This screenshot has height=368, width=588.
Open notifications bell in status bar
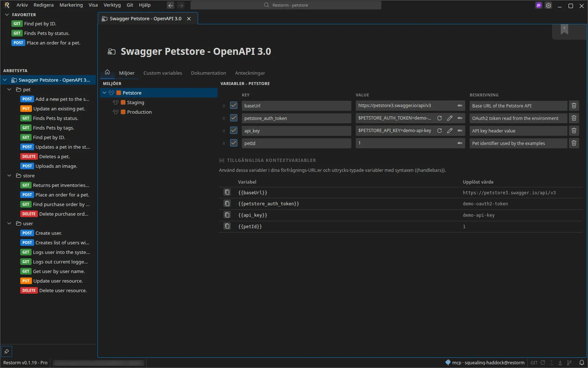coord(582,362)
